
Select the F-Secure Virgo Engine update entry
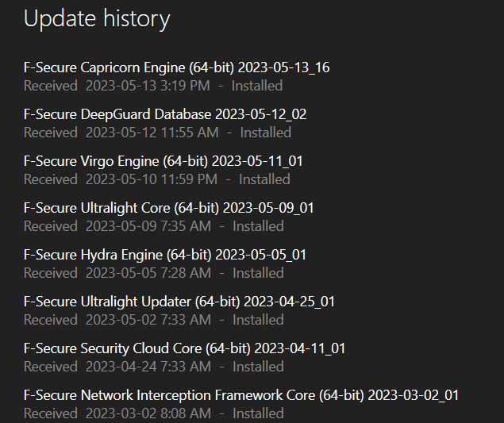[x=163, y=161]
